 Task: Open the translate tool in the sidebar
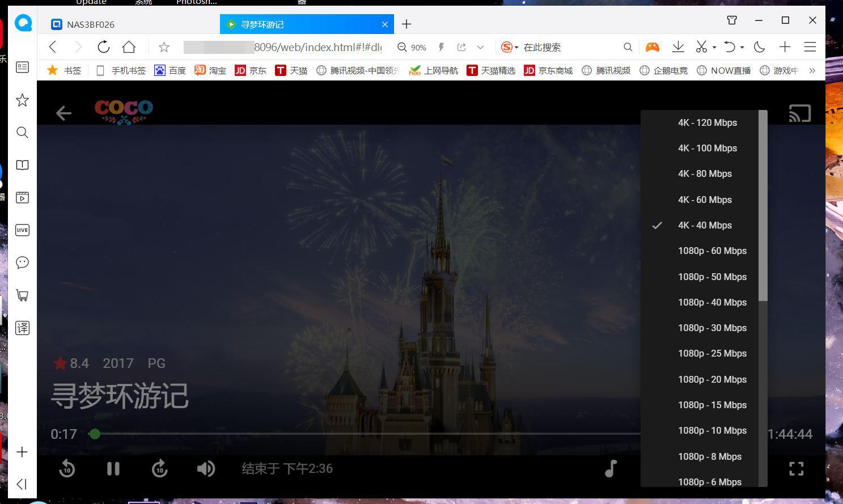click(22, 328)
